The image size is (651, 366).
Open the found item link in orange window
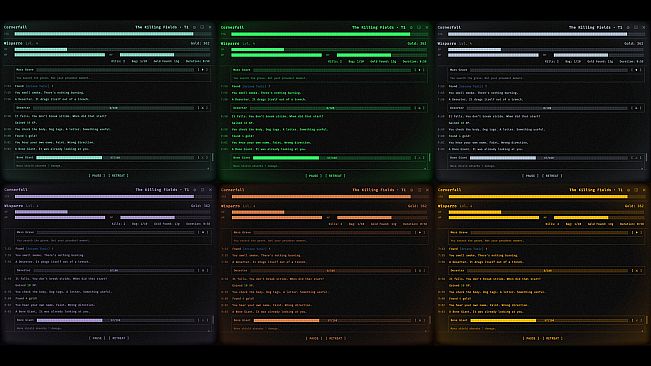click(254, 249)
